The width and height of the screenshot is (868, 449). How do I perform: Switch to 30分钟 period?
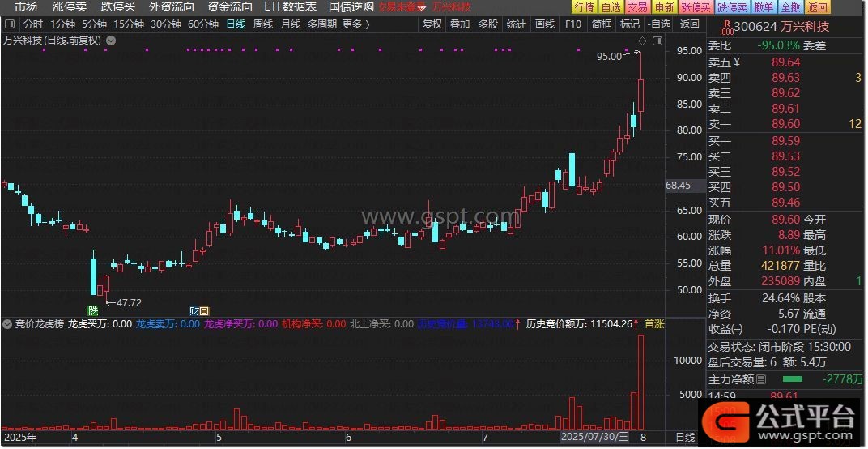point(165,24)
